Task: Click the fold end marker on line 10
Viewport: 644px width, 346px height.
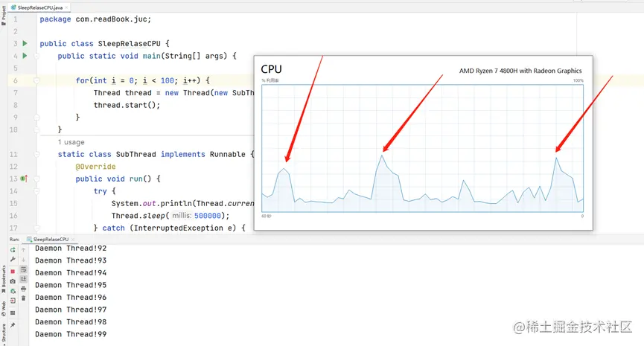Action: [x=36, y=129]
